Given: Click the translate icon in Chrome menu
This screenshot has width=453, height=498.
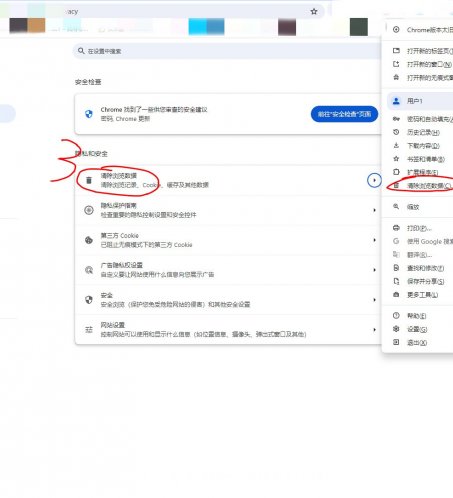Looking at the screenshot, I should [396, 255].
